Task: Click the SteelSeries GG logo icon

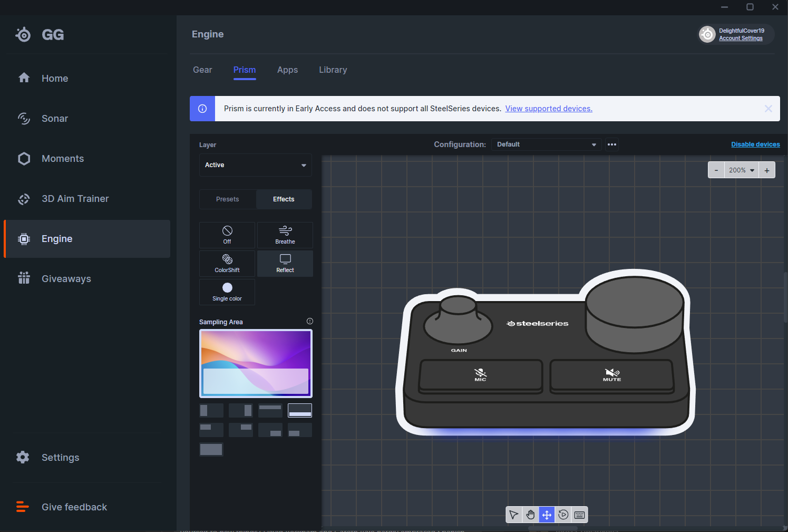Action: click(23, 34)
